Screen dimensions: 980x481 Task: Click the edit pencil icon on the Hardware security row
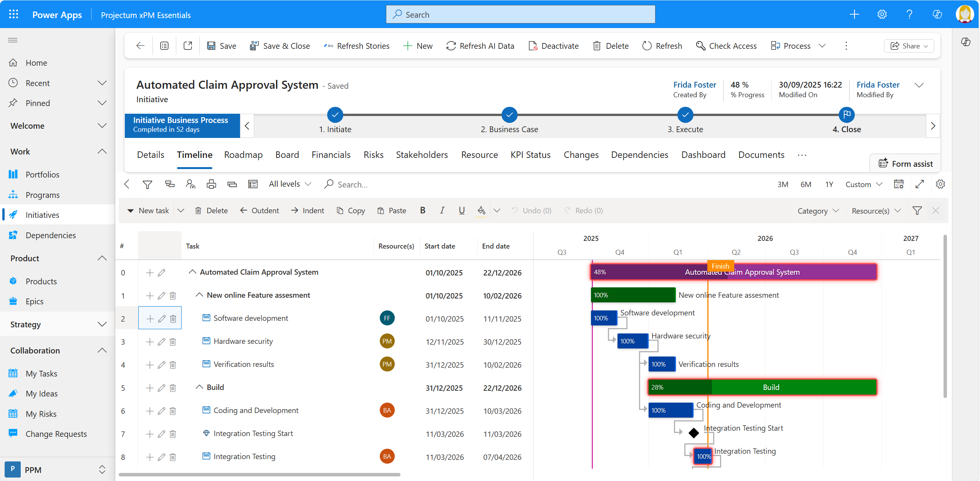161,341
